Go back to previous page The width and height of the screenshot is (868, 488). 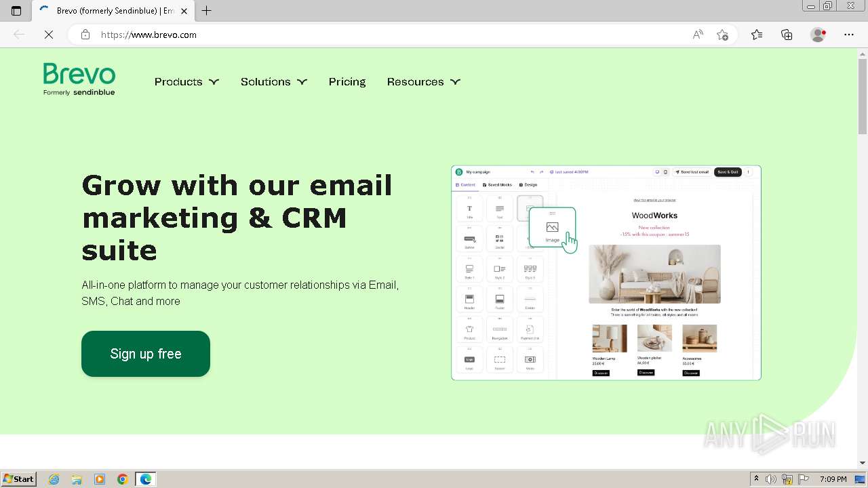[19, 35]
